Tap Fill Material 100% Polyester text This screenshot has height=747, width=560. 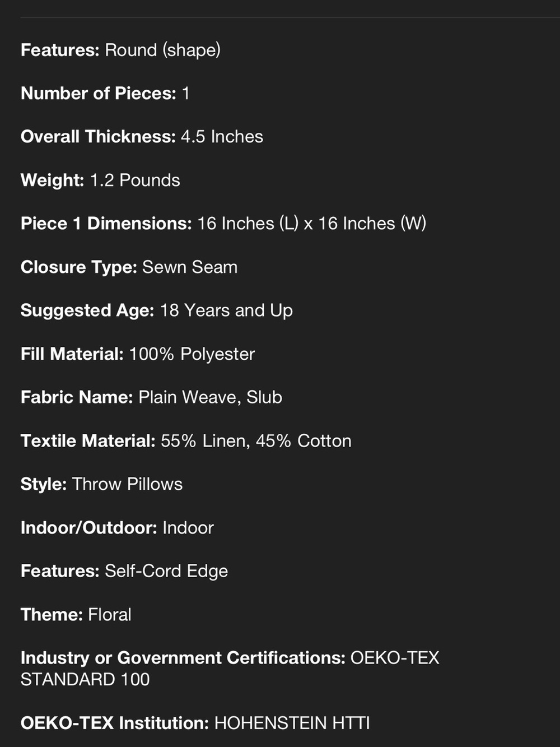[x=138, y=354]
